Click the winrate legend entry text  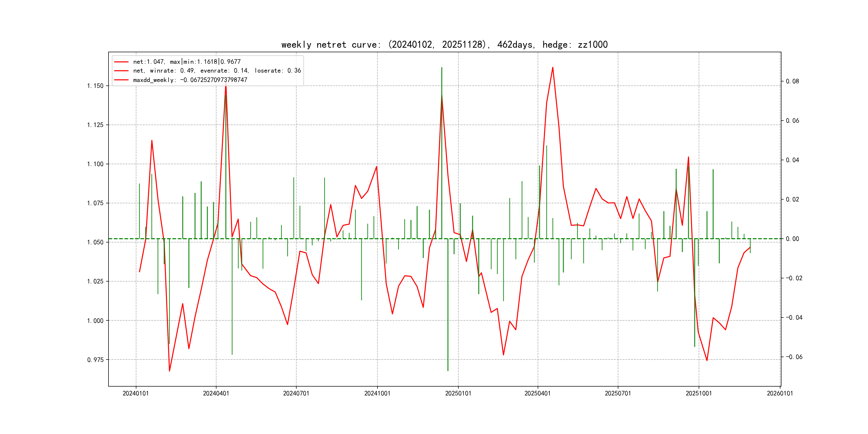click(217, 71)
